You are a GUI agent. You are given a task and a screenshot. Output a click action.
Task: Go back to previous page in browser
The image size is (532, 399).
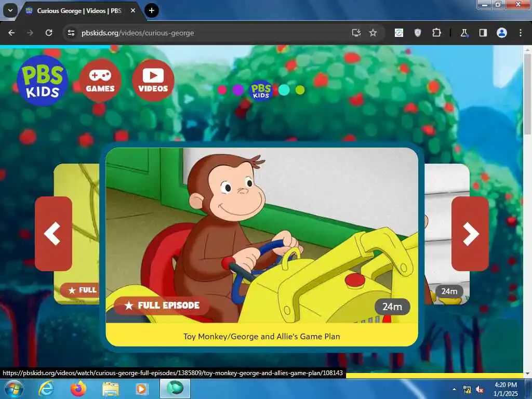click(x=11, y=33)
